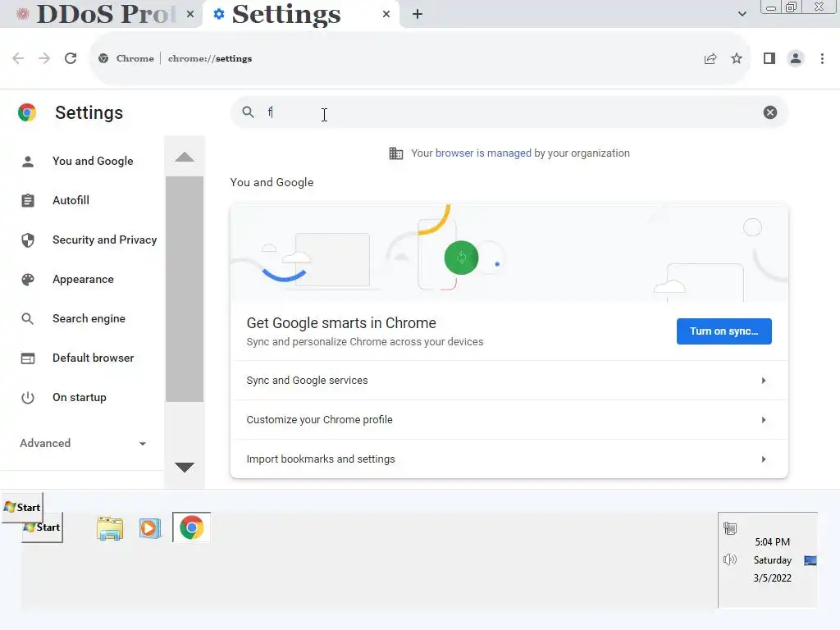Clear the settings search with X icon

(769, 112)
